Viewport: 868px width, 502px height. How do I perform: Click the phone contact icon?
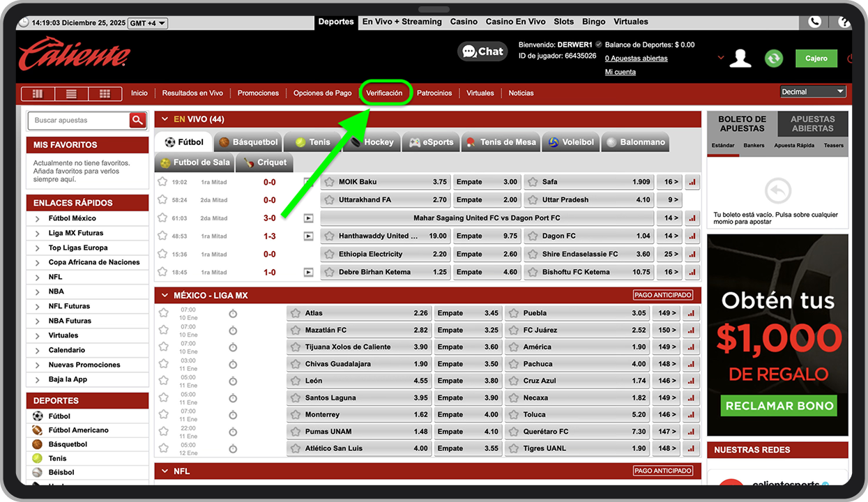pos(814,22)
